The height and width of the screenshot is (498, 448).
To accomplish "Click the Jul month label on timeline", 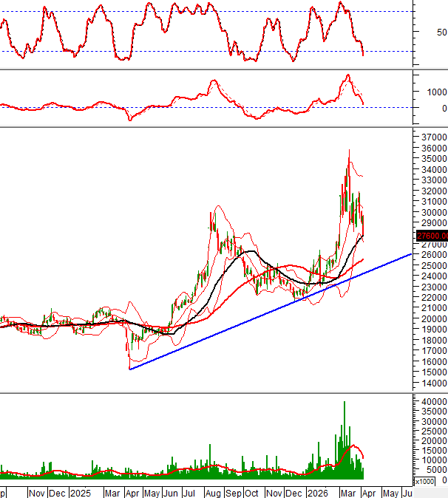I will click(x=190, y=492).
